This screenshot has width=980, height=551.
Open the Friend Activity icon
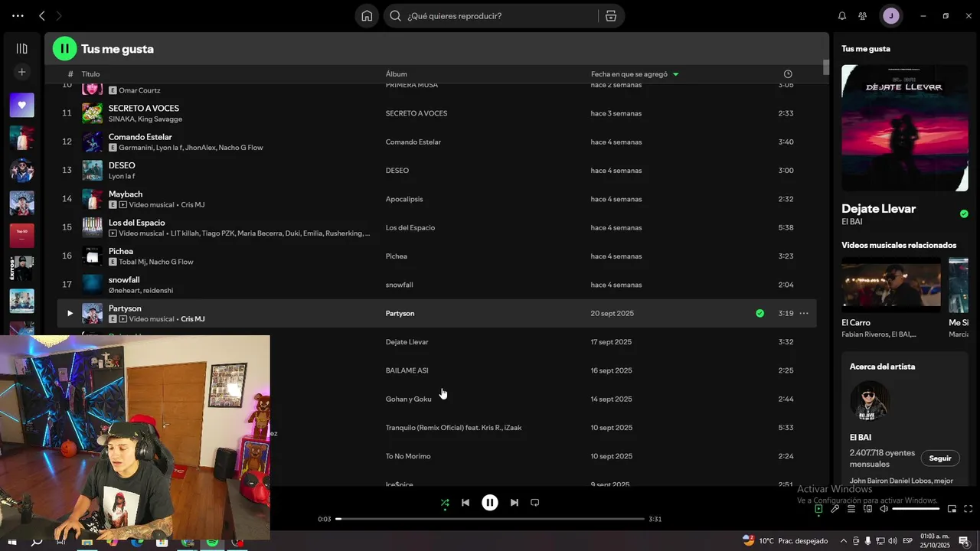click(863, 16)
